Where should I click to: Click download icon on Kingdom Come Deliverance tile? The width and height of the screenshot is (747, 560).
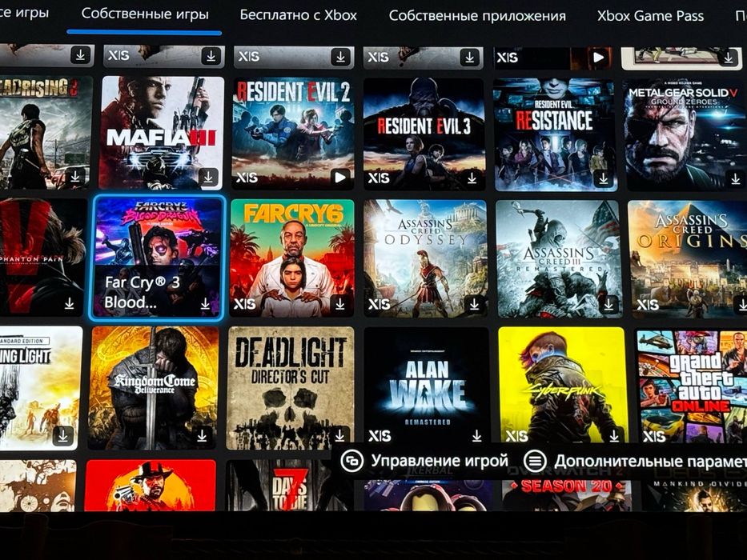coord(202,435)
